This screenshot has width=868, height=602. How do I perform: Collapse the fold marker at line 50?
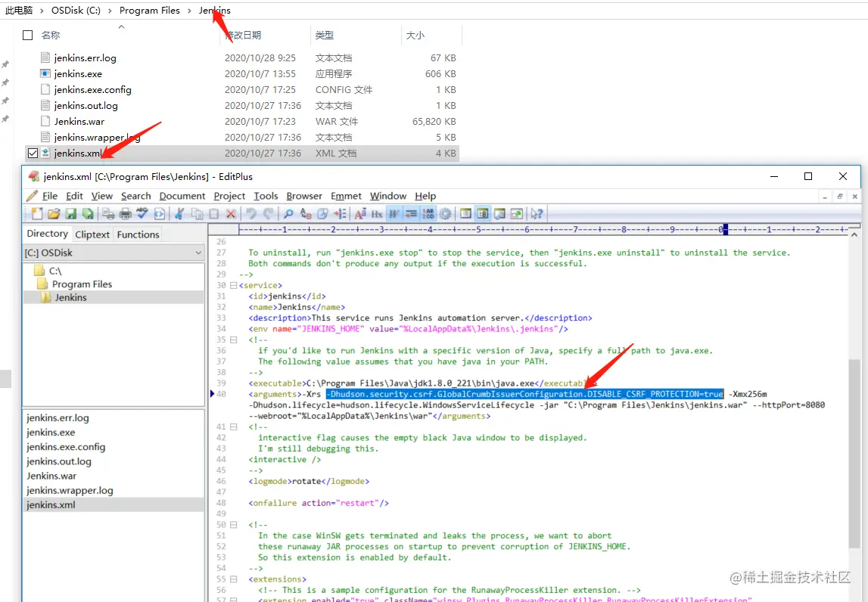point(234,525)
